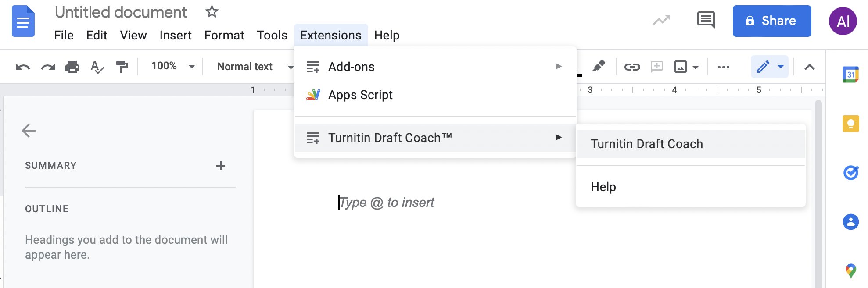The height and width of the screenshot is (288, 868).
Task: Click the redo arrow icon
Action: click(x=48, y=67)
